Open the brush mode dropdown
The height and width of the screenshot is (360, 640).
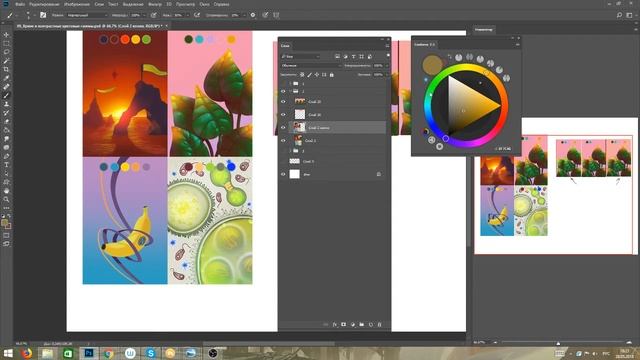pos(87,15)
